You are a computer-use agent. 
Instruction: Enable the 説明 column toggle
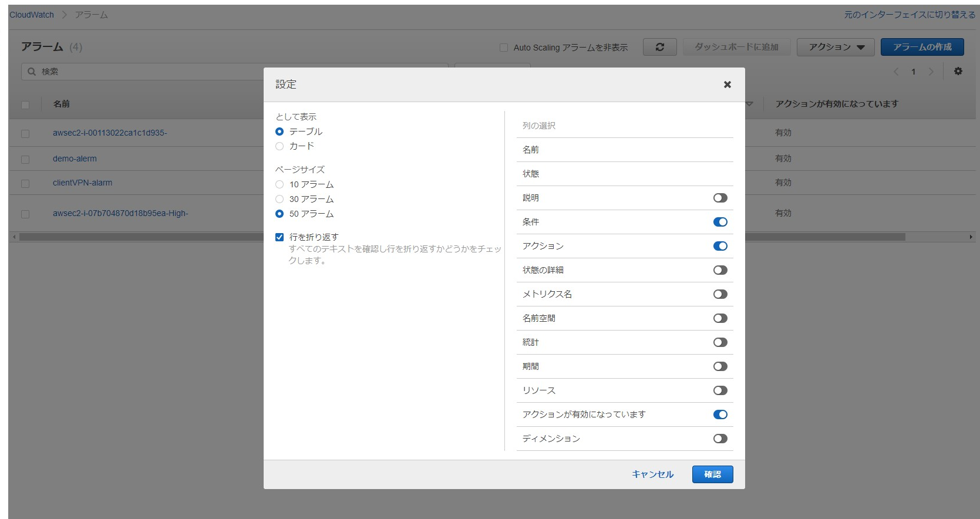(720, 198)
